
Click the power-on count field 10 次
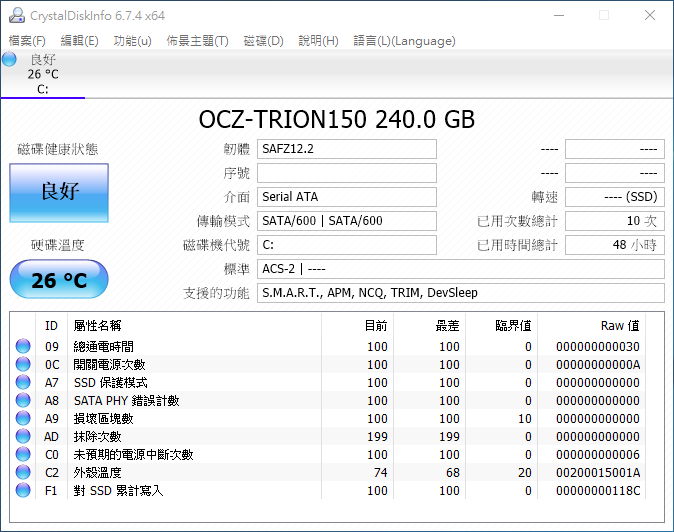click(615, 221)
